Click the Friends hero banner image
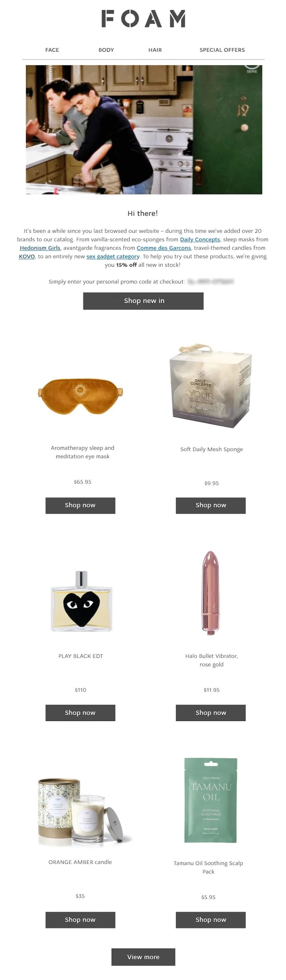Viewport: 286px width, 980px height. [x=144, y=130]
